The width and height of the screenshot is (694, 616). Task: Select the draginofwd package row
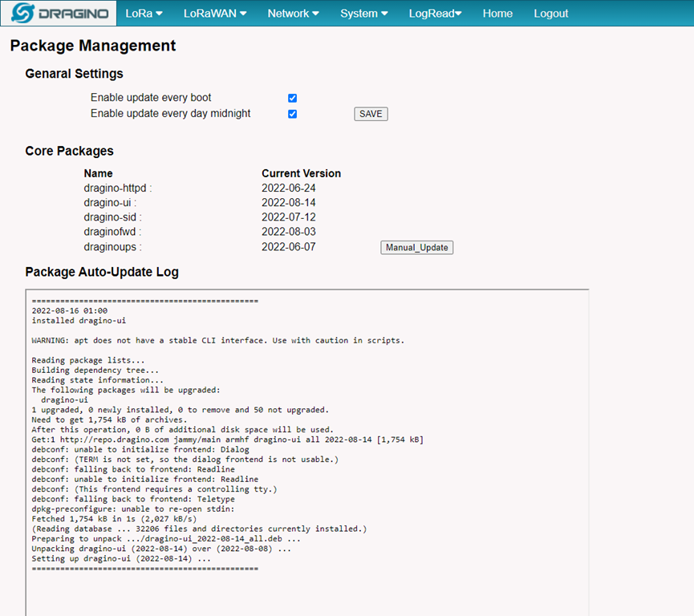tap(200, 232)
